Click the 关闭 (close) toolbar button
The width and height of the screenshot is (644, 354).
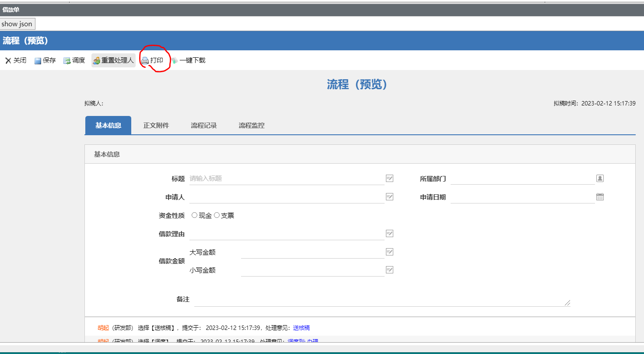[x=16, y=60]
